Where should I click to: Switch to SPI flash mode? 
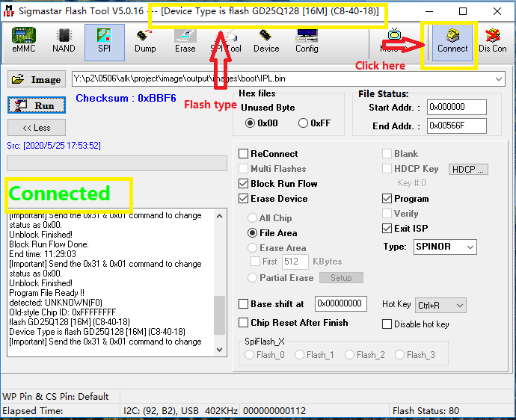[105, 40]
